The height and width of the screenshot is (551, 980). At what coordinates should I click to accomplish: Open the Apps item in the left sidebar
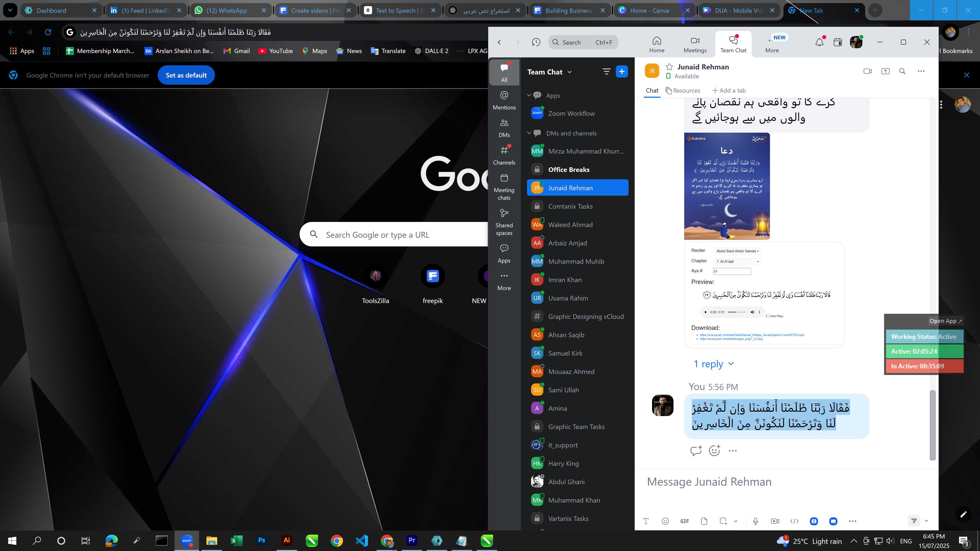tap(504, 254)
